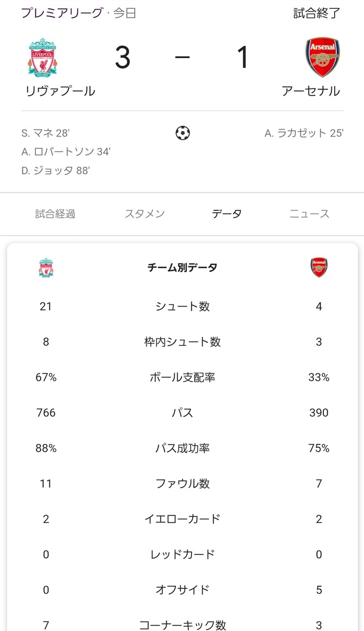This screenshot has height=631, width=364.
Task: Click the 試合終了 match status text
Action: tap(317, 13)
